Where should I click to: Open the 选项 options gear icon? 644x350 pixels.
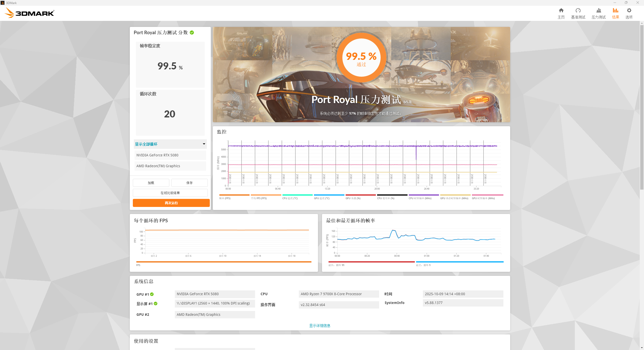click(629, 11)
